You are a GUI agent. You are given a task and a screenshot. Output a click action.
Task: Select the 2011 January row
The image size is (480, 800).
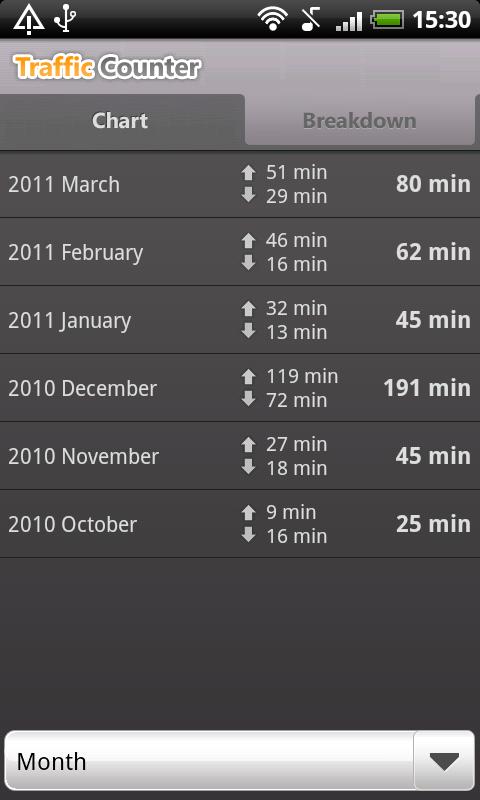240,320
